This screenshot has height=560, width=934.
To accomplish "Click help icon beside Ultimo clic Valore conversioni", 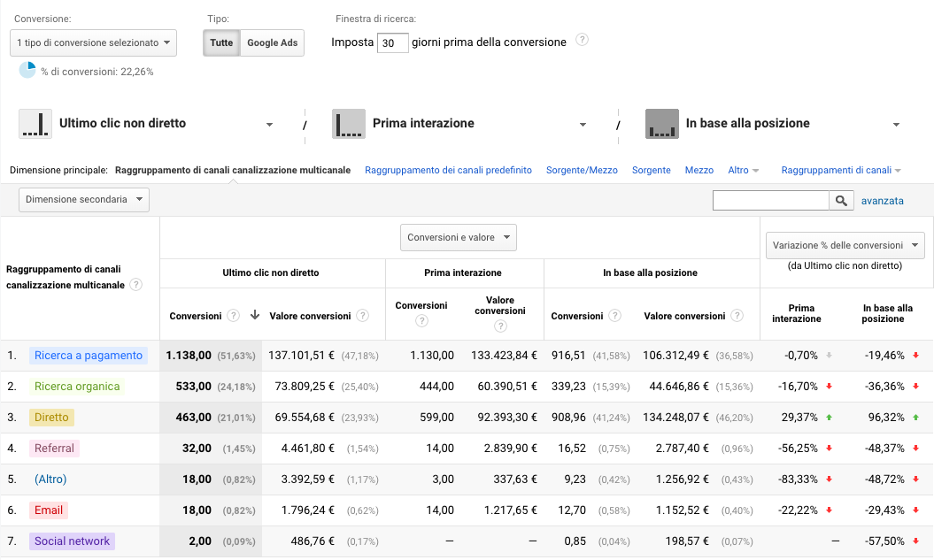I will (362, 316).
